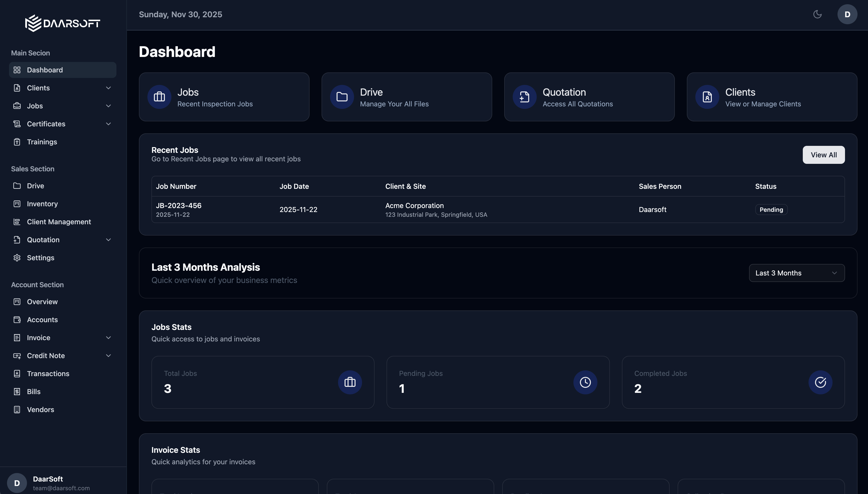Viewport: 868px width, 494px height.
Task: Open the Drive card to manage files
Action: point(406,97)
